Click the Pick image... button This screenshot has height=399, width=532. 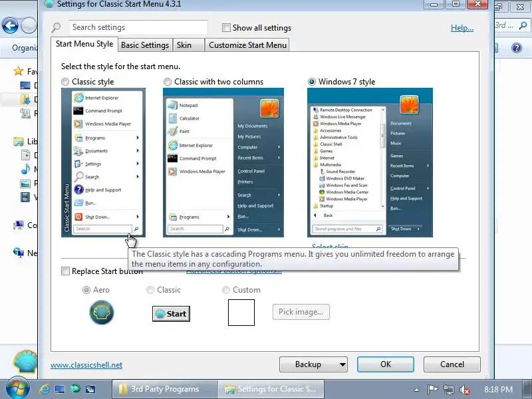301,312
